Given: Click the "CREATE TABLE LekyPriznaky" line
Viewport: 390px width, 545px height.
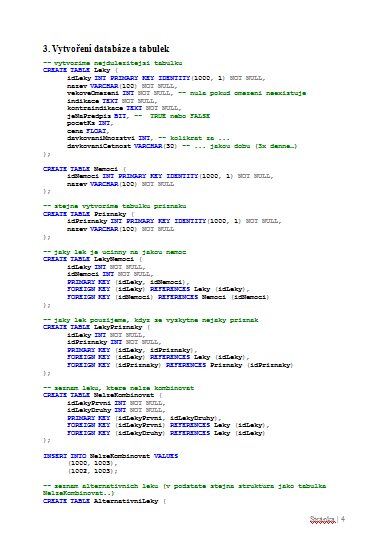Looking at the screenshot, I should 96,327.
